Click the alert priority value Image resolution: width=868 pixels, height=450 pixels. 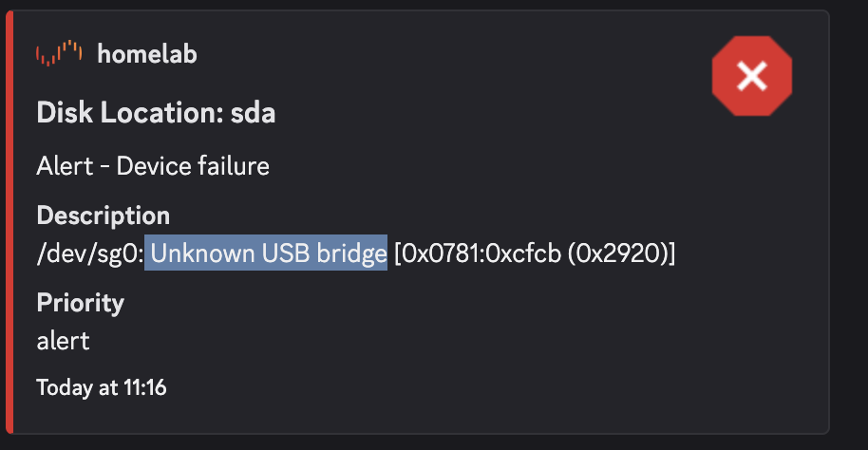63,341
